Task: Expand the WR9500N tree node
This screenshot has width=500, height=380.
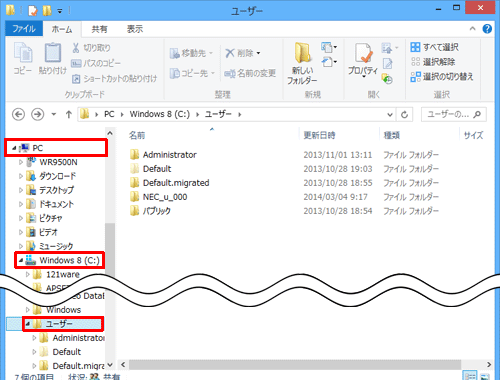Action: click(21, 162)
